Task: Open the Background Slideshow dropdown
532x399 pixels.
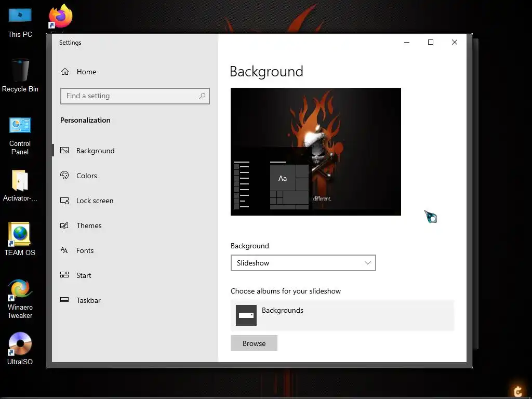Action: coord(303,263)
